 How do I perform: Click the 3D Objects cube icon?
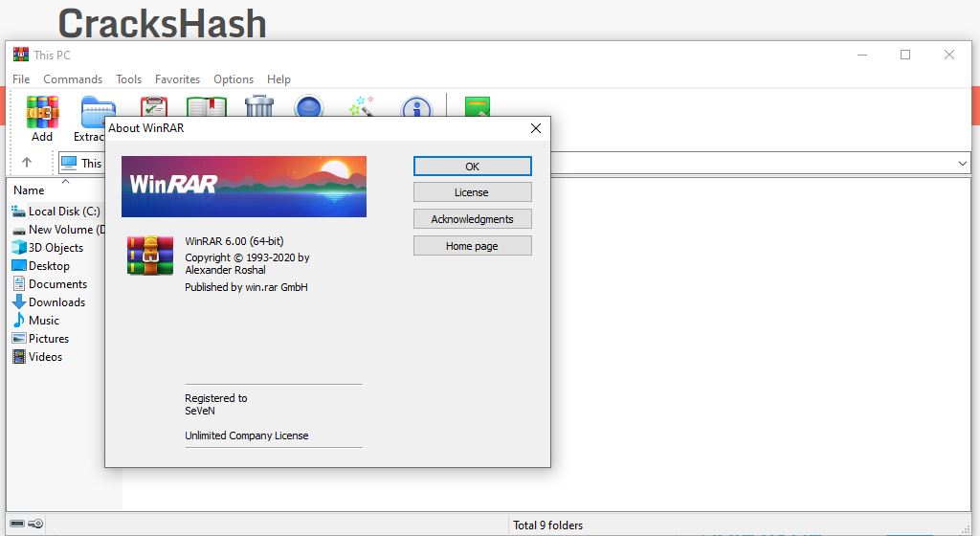(x=19, y=247)
